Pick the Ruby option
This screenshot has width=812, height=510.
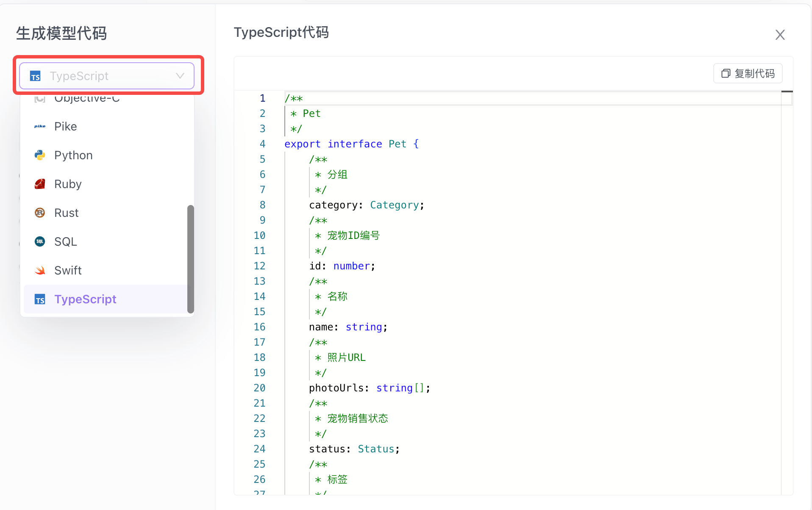pyautogui.click(x=68, y=184)
